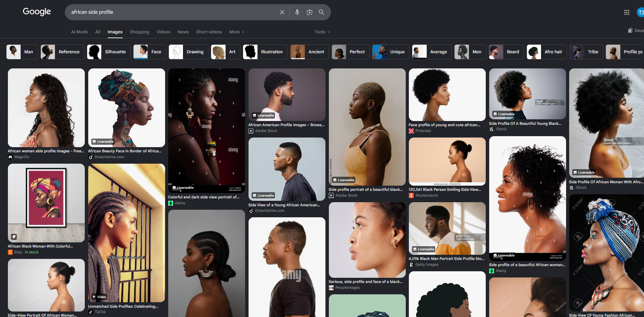Open the blonde short hair Adobe Stock thumbnail
This screenshot has height=317, width=644.
click(x=367, y=127)
